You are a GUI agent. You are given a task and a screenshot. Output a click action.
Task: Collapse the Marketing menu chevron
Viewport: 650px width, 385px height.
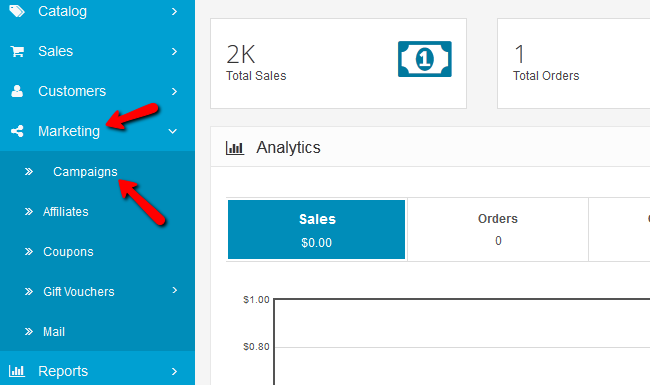point(173,131)
